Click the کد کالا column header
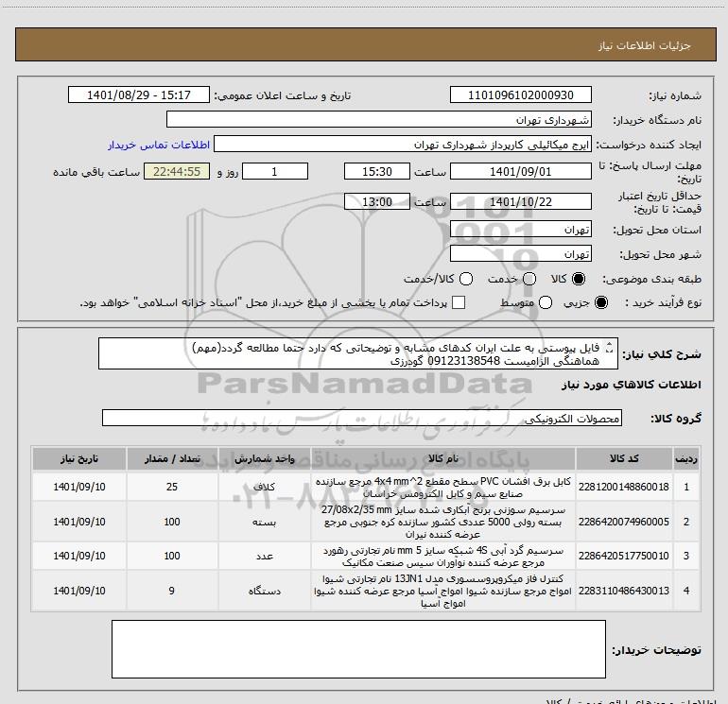This screenshot has height=704, width=728. click(x=624, y=458)
